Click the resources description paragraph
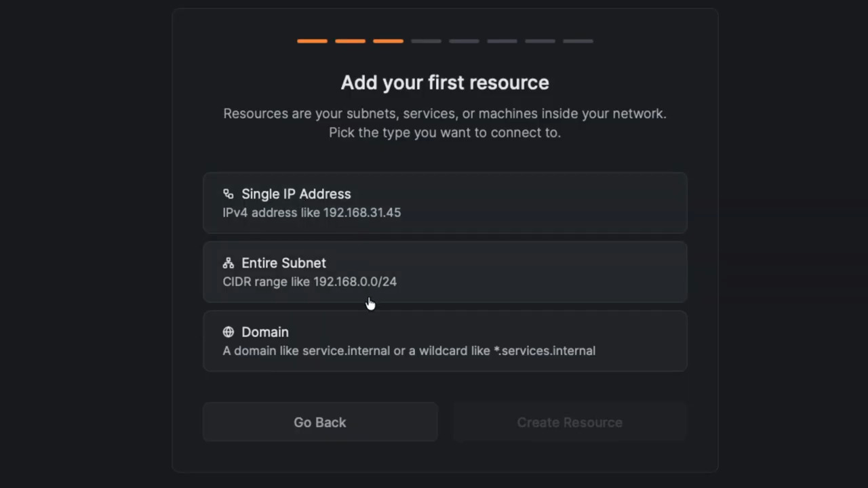 [x=445, y=123]
